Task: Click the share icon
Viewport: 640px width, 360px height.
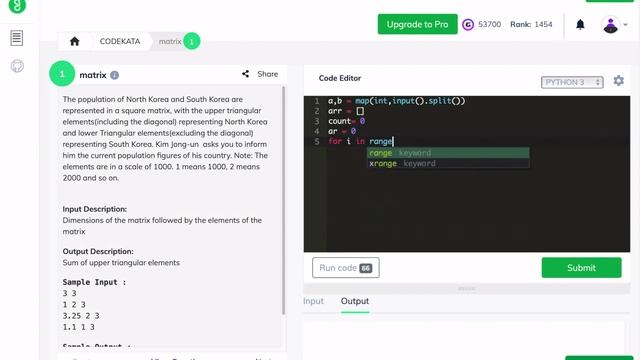Action: (x=245, y=74)
